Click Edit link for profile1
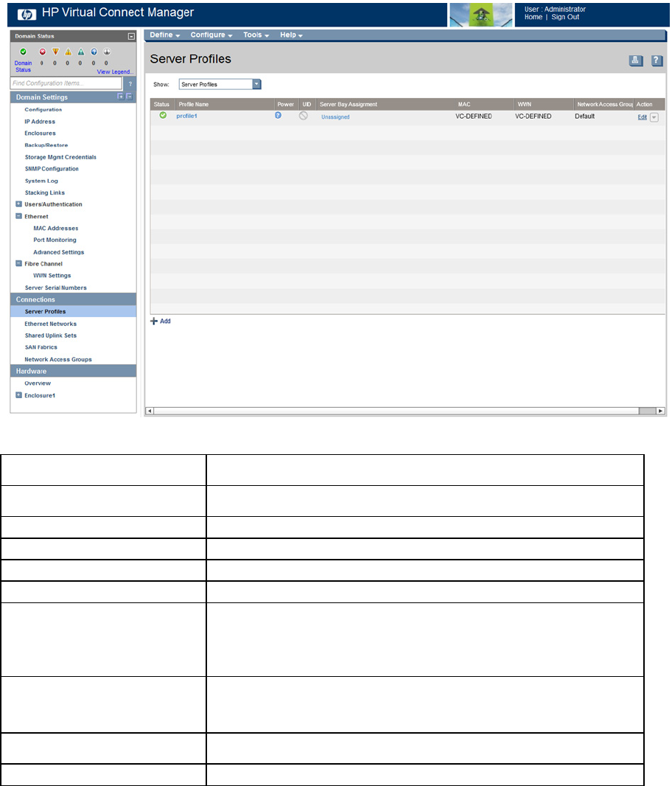 642,117
